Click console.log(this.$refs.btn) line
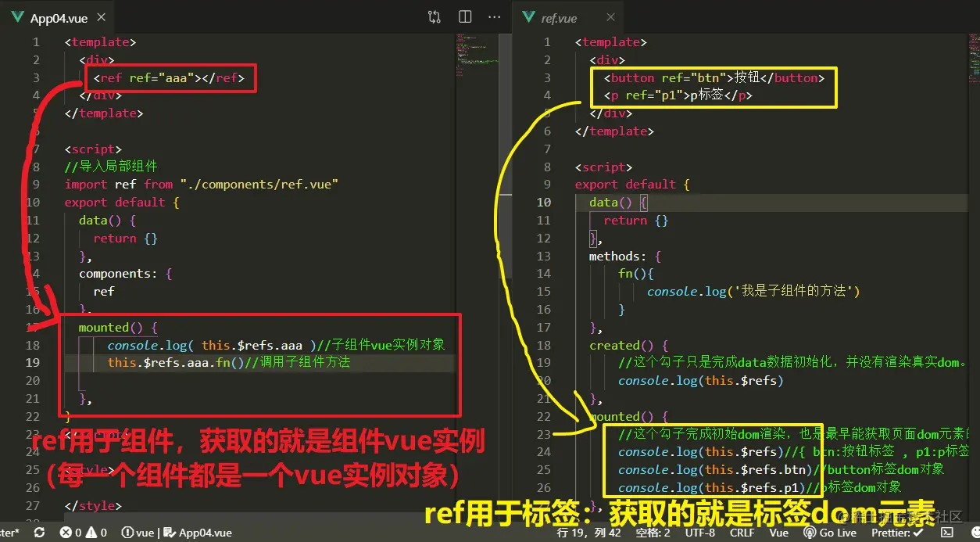Screen dimensions: 980x542 [714, 470]
